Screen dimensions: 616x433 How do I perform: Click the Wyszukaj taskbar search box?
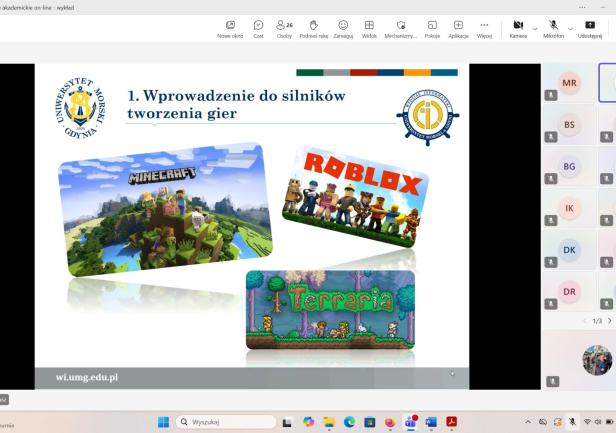pos(224,422)
